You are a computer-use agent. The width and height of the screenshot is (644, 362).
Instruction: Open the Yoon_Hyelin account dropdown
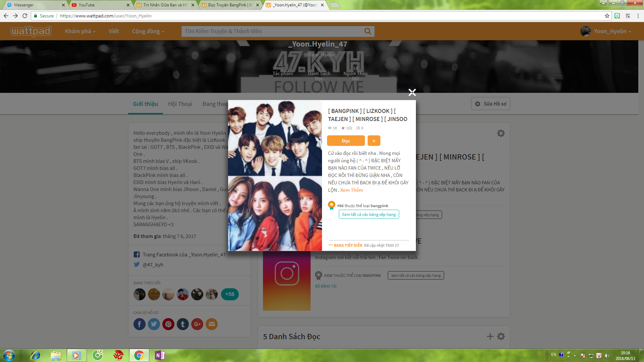[x=612, y=31]
